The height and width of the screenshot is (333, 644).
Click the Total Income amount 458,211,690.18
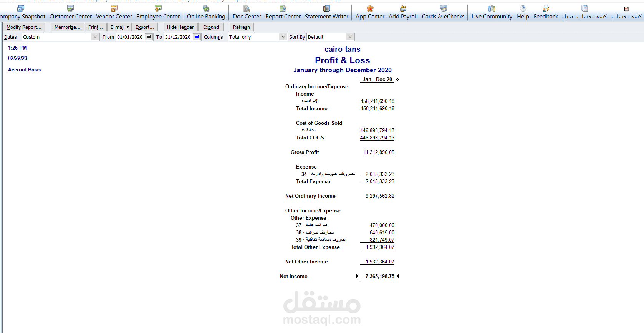pos(377,108)
